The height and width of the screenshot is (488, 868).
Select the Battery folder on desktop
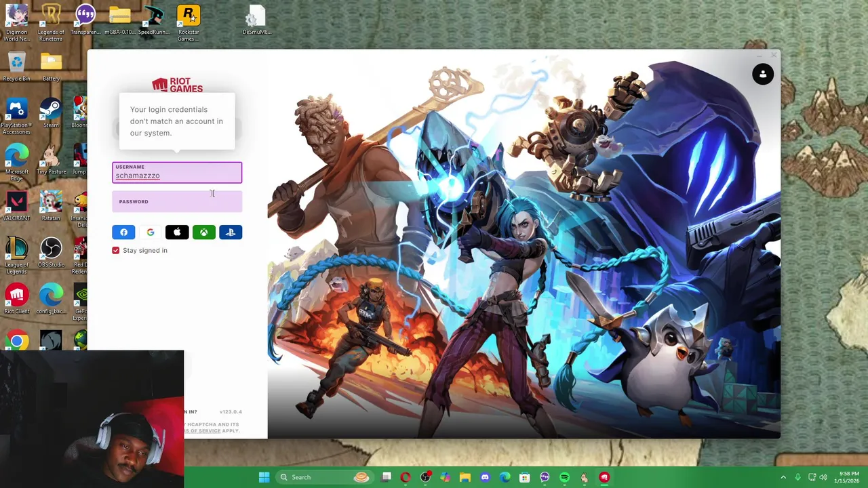(x=51, y=66)
